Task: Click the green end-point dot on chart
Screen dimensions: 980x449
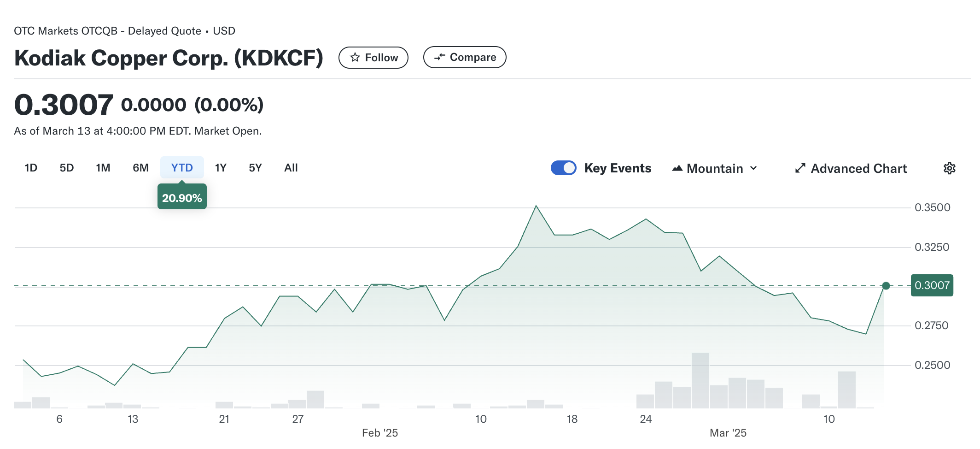Action: pos(886,286)
